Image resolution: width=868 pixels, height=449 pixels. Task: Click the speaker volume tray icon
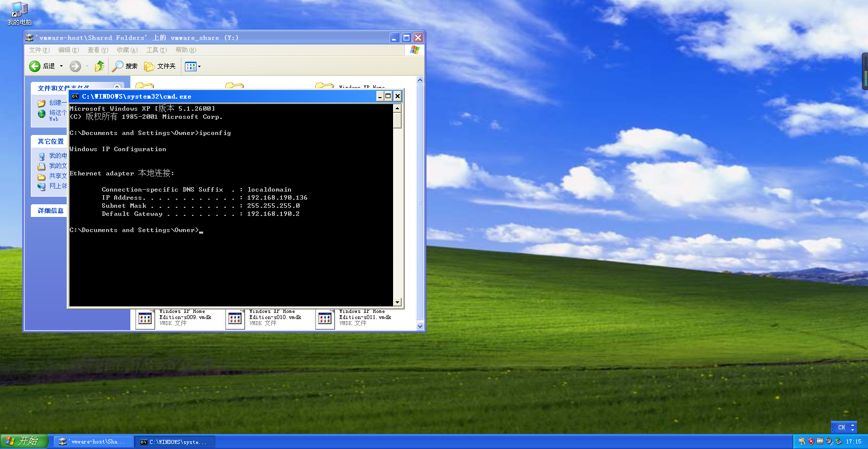(829, 441)
